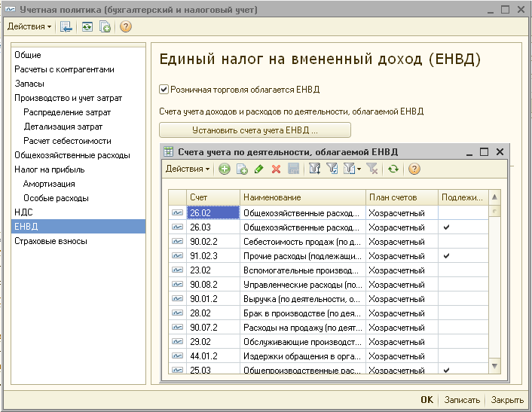Select account row 23.02
The height and width of the screenshot is (412, 532).
click(328, 270)
